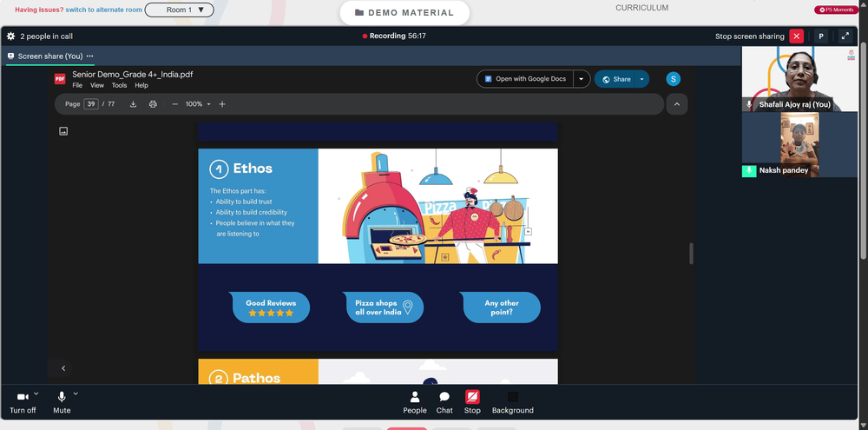
Task: Download the PDF with the download icon
Action: point(133,103)
